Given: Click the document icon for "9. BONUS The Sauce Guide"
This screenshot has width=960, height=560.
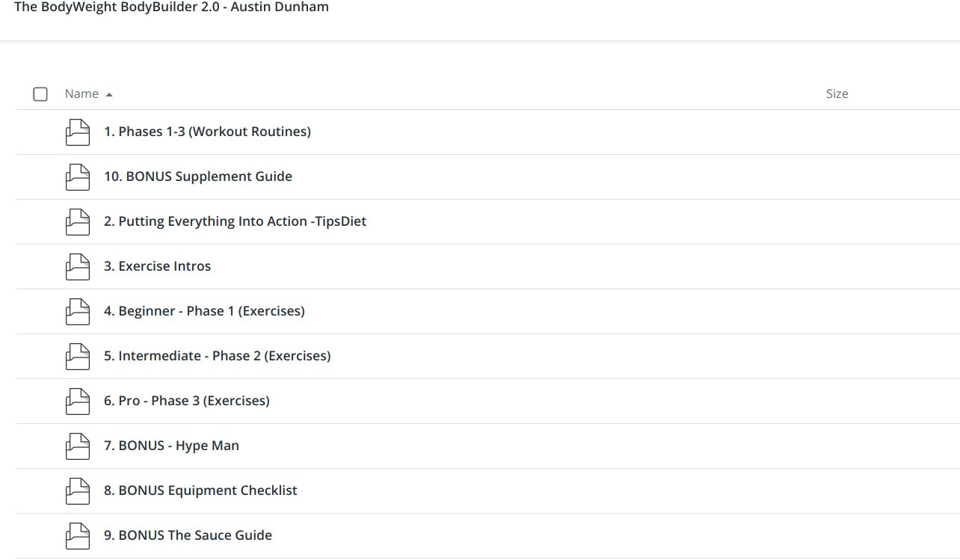Looking at the screenshot, I should [77, 536].
